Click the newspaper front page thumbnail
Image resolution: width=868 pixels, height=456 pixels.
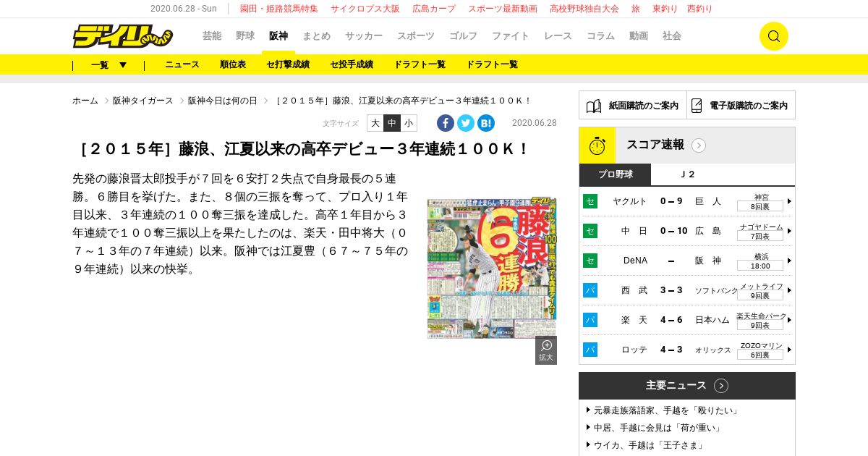(x=492, y=269)
